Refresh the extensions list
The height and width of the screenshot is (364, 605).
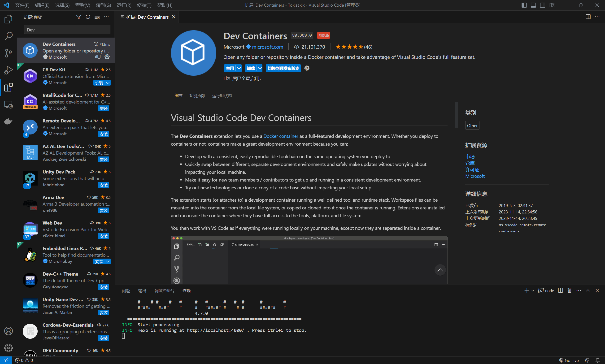88,17
